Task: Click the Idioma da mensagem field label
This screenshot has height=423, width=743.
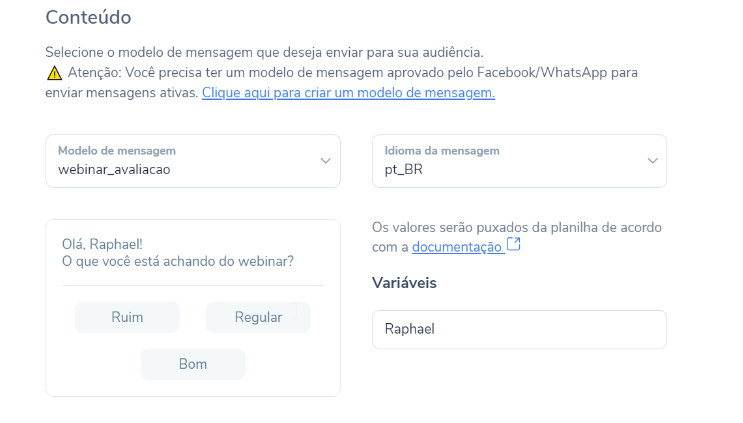Action: tap(442, 151)
